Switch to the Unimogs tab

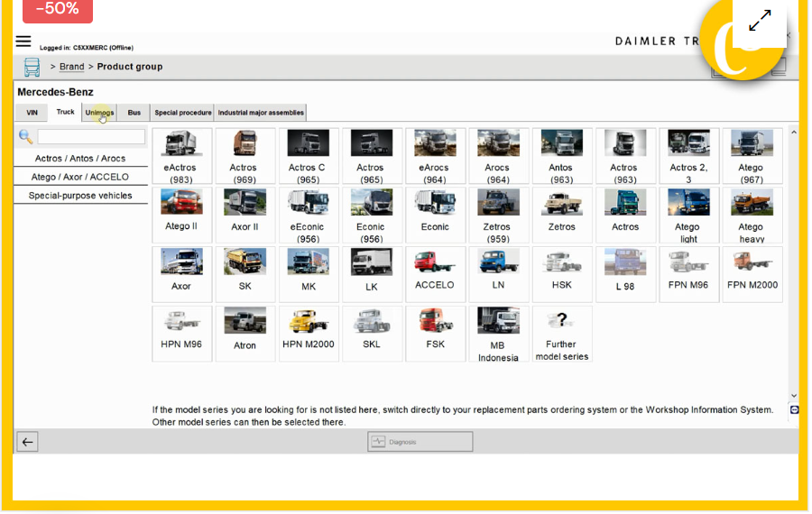(x=99, y=113)
